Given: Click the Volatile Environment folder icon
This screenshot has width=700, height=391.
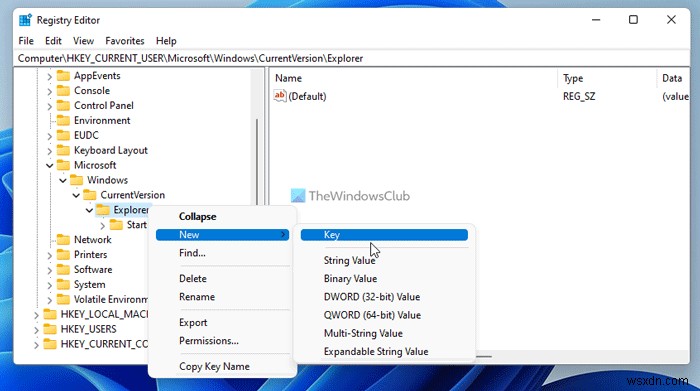Looking at the screenshot, I should [63, 299].
